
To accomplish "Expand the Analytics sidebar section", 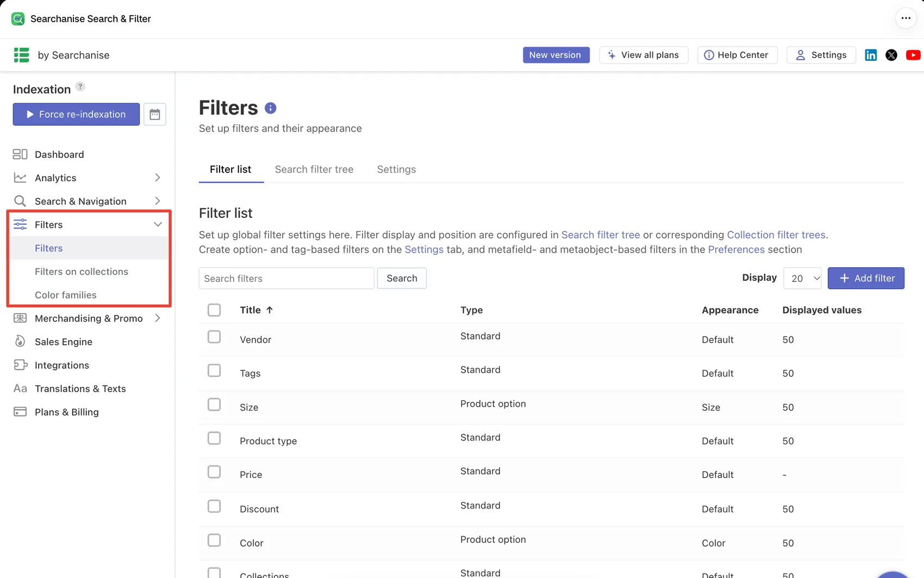I will 158,178.
